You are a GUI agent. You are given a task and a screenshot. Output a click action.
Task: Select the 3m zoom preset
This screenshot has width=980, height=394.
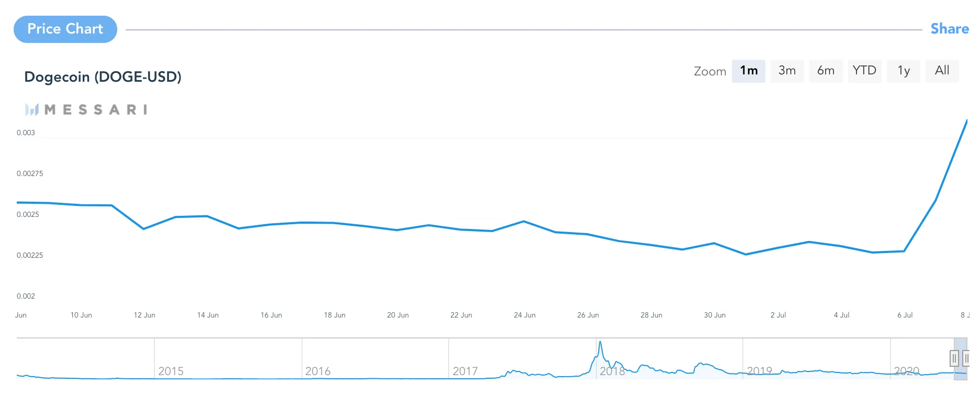click(x=787, y=70)
